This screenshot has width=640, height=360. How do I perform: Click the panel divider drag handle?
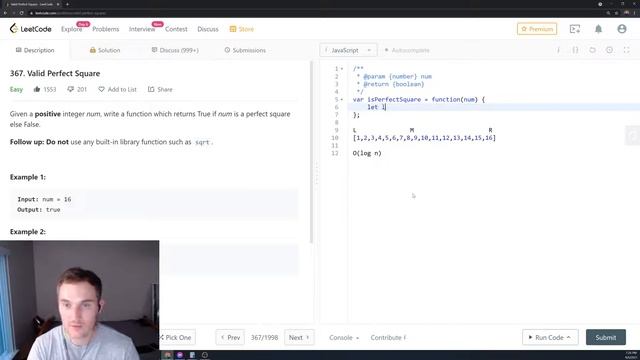(x=316, y=173)
